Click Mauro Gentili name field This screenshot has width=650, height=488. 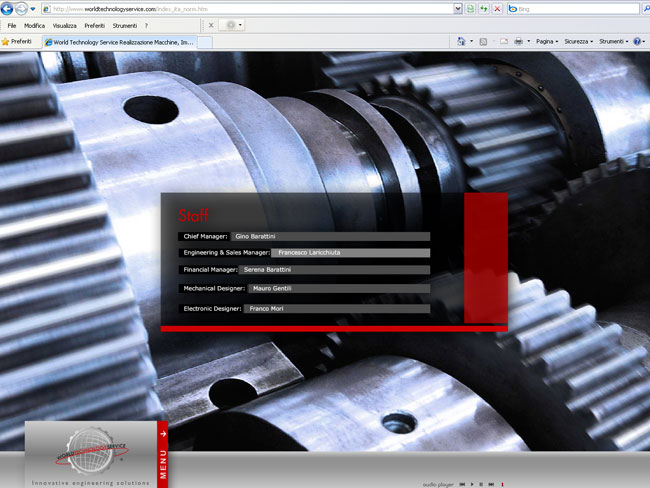(339, 288)
